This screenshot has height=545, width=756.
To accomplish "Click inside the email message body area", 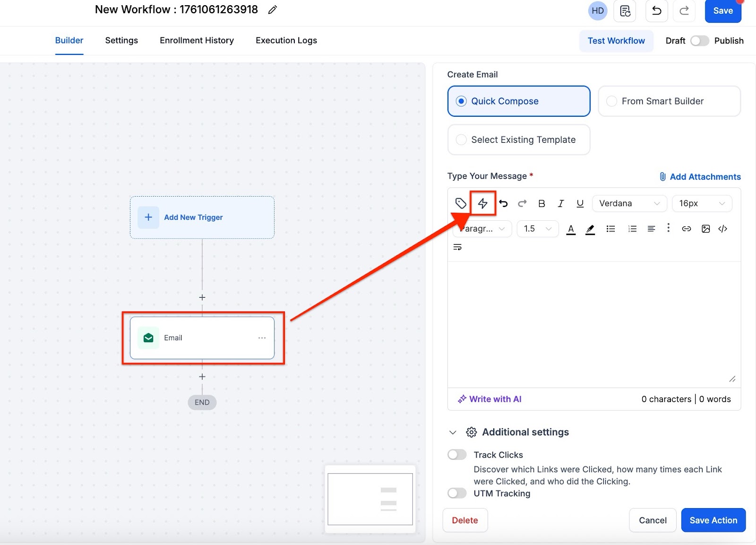I will click(593, 324).
